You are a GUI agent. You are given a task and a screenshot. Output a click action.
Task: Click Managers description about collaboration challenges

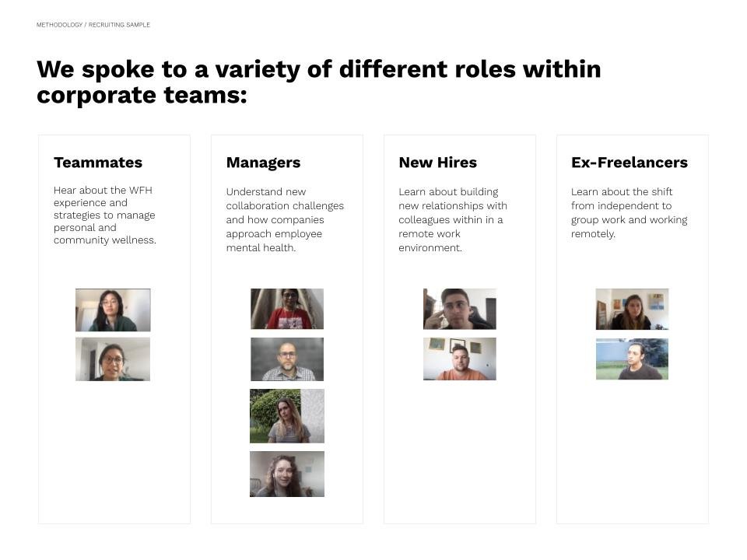click(x=285, y=219)
